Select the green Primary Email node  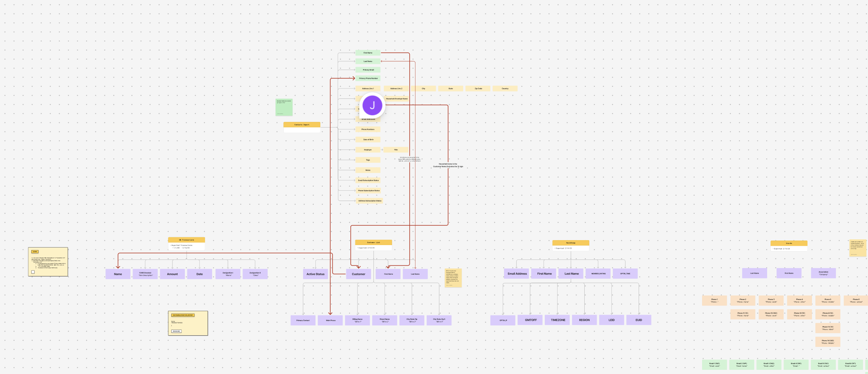click(368, 70)
